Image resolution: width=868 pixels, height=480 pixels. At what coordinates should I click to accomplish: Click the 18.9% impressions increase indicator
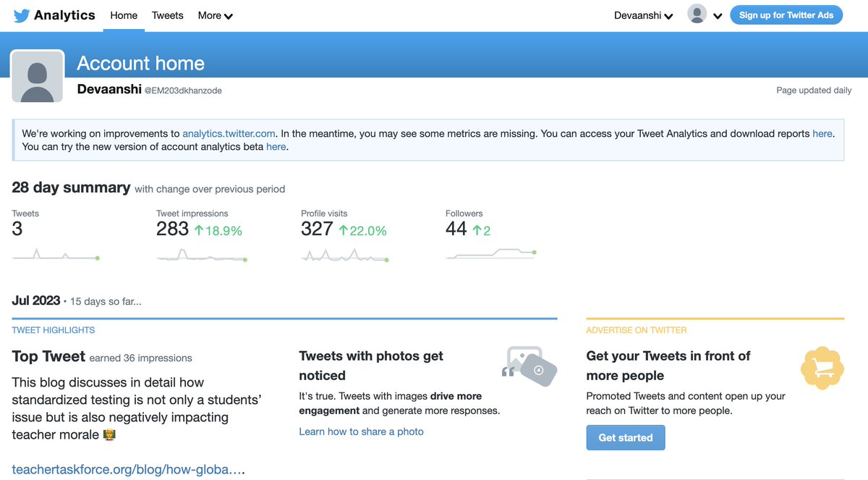218,231
